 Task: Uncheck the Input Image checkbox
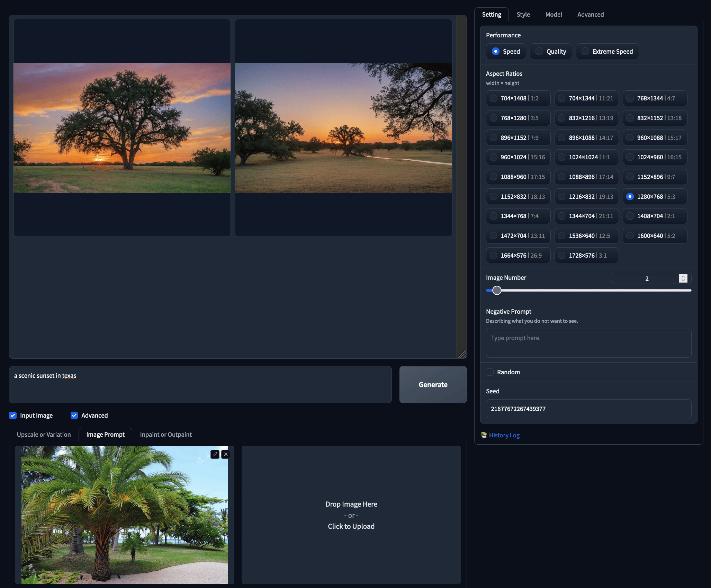[x=13, y=415]
